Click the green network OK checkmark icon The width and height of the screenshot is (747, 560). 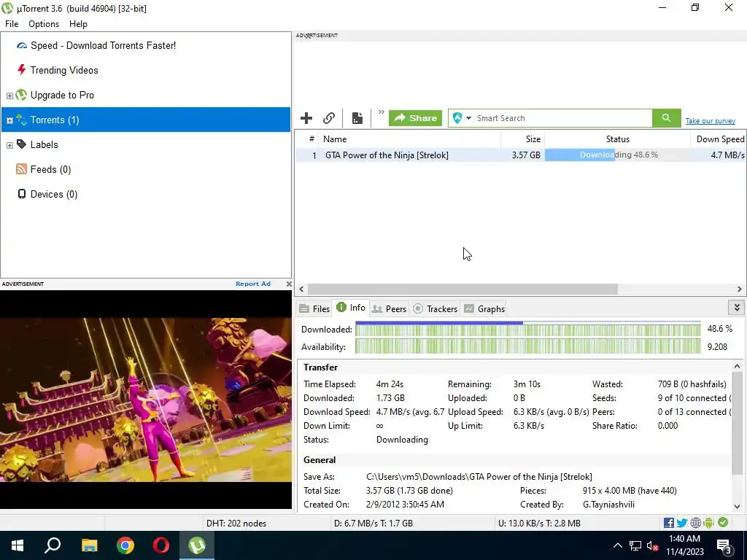click(723, 522)
